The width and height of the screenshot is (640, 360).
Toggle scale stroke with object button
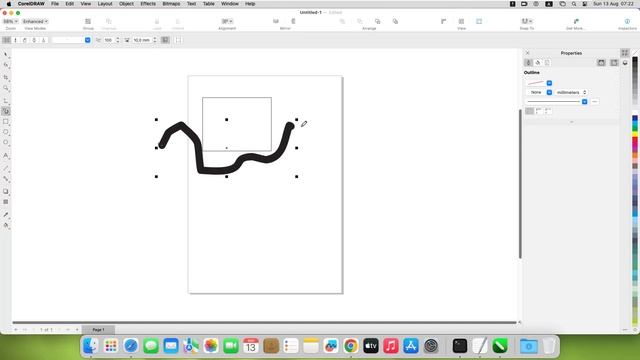[x=165, y=40]
